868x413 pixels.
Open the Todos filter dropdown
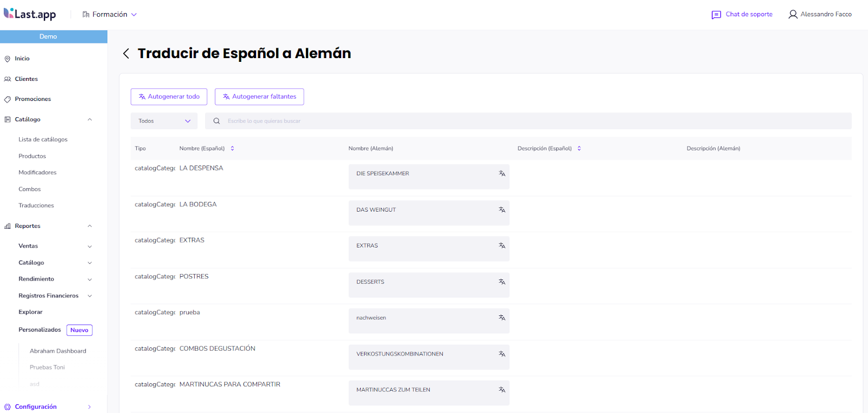164,121
